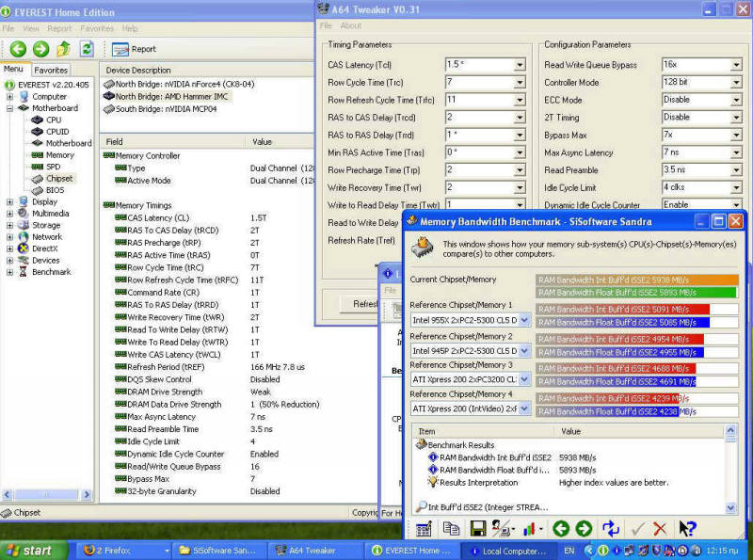
Task: Click the Sandra print/send options icon
Action: click(504, 529)
